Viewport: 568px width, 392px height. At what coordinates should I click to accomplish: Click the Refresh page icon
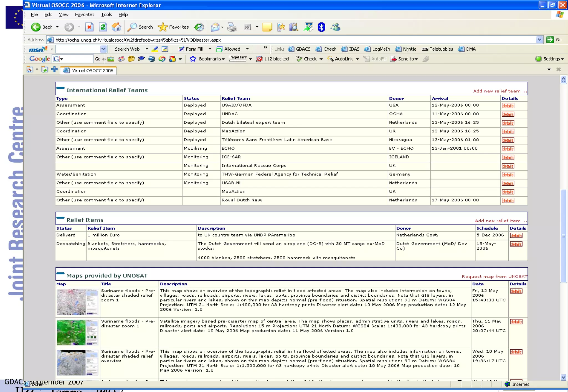click(x=103, y=27)
